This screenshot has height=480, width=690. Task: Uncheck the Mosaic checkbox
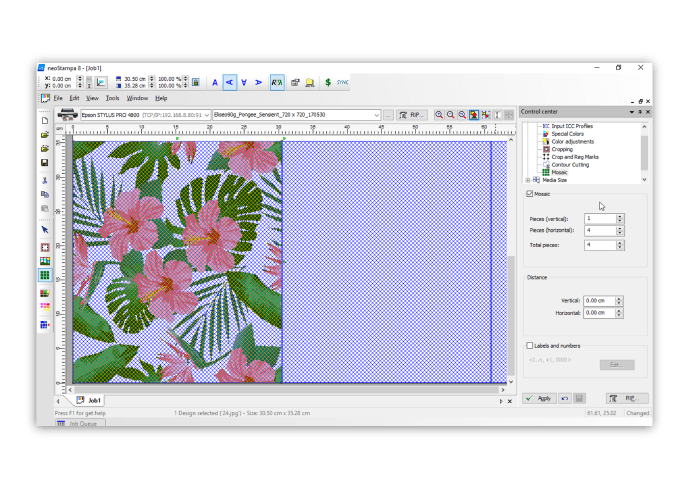[x=530, y=194]
